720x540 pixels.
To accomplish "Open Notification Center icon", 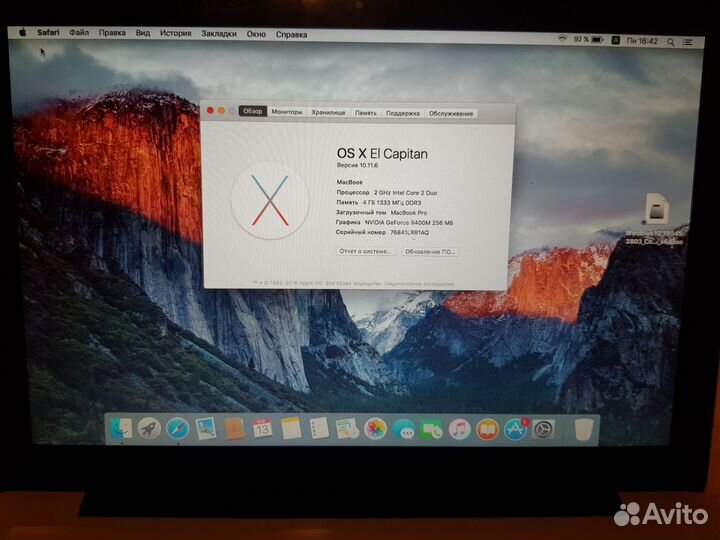I will pyautogui.click(x=687, y=42).
